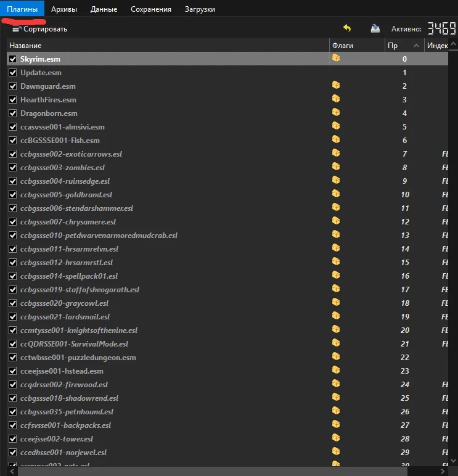Click the archive flag icon for Dragonborn.esm
This screenshot has height=476, width=458.
[336, 112]
